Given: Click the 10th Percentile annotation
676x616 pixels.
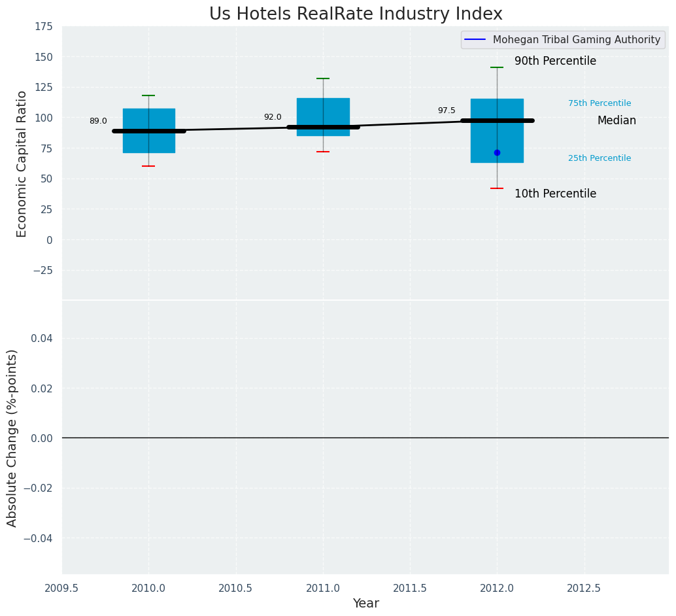Looking at the screenshot, I should click(555, 194).
